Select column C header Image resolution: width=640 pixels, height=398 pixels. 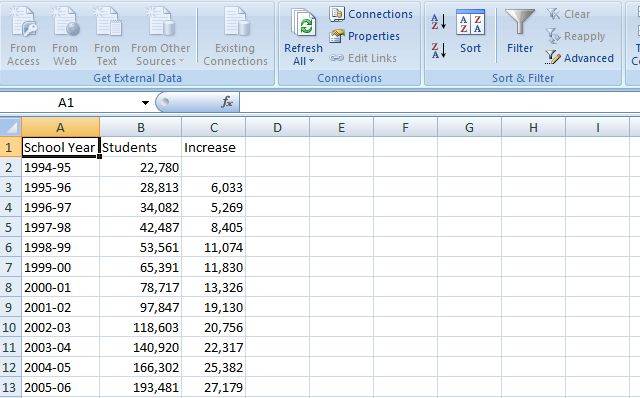[214, 127]
